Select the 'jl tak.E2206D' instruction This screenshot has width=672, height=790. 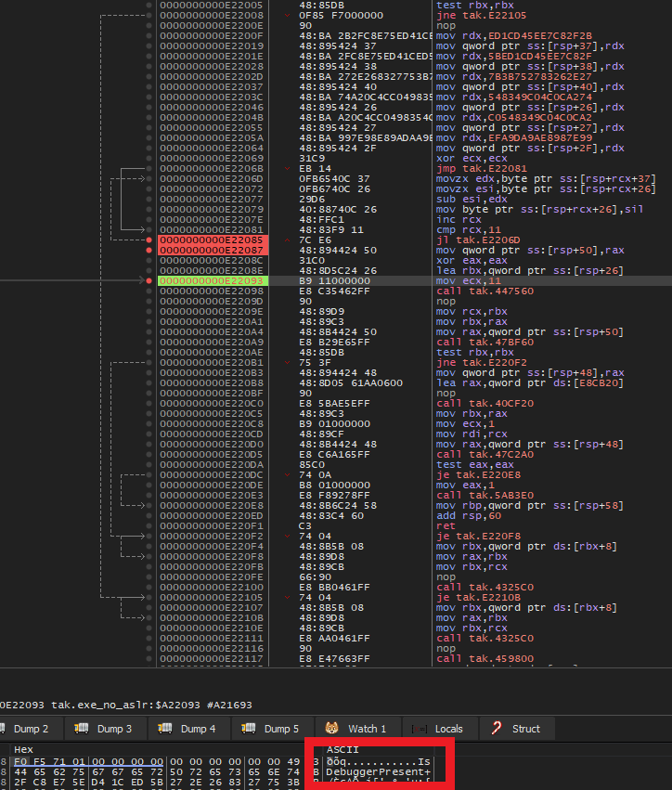pos(478,240)
